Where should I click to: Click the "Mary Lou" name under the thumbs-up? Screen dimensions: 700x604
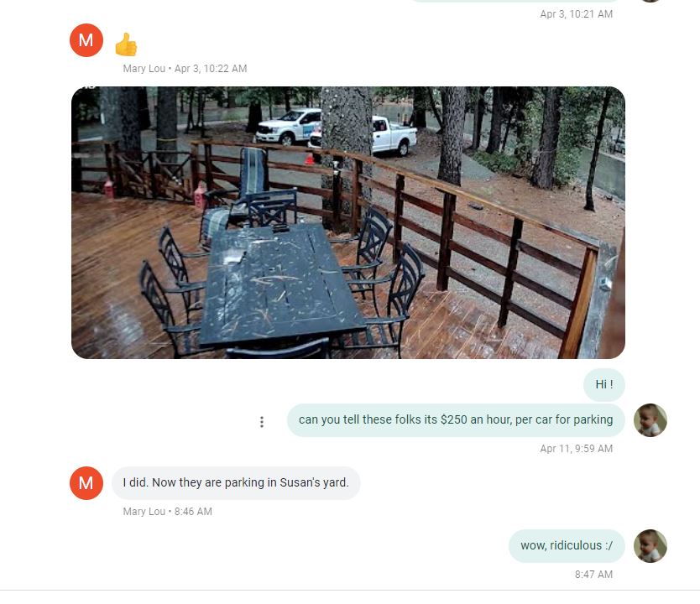[x=144, y=69]
